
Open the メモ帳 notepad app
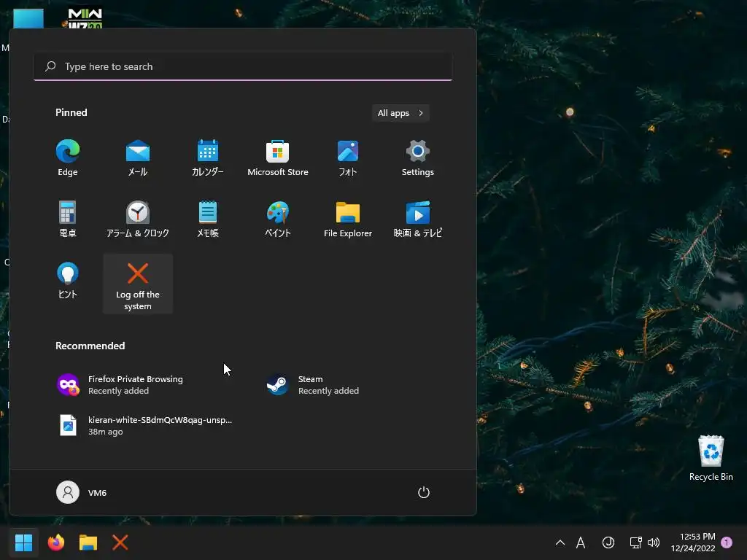[208, 219]
